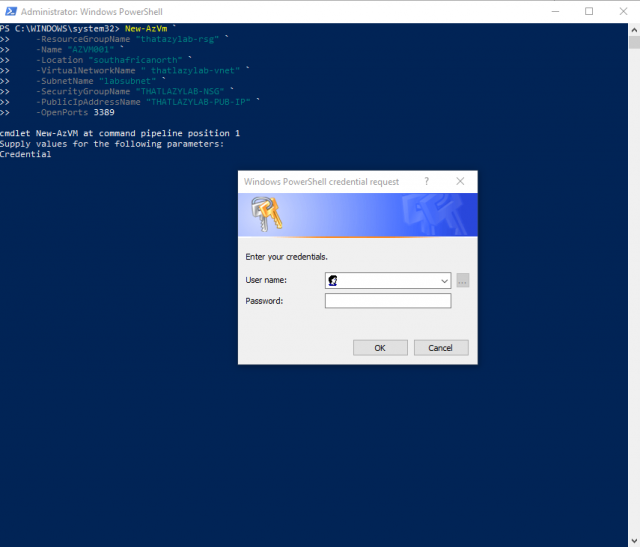Confirm credentials with the OK button
Screen dimensions: 640x547
(x=380, y=348)
